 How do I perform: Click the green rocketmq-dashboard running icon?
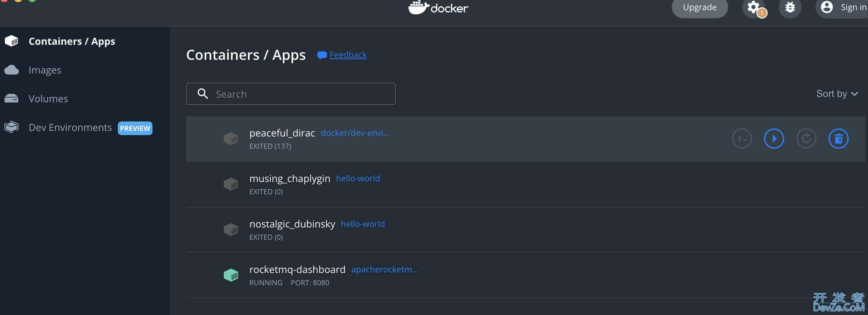tap(231, 275)
